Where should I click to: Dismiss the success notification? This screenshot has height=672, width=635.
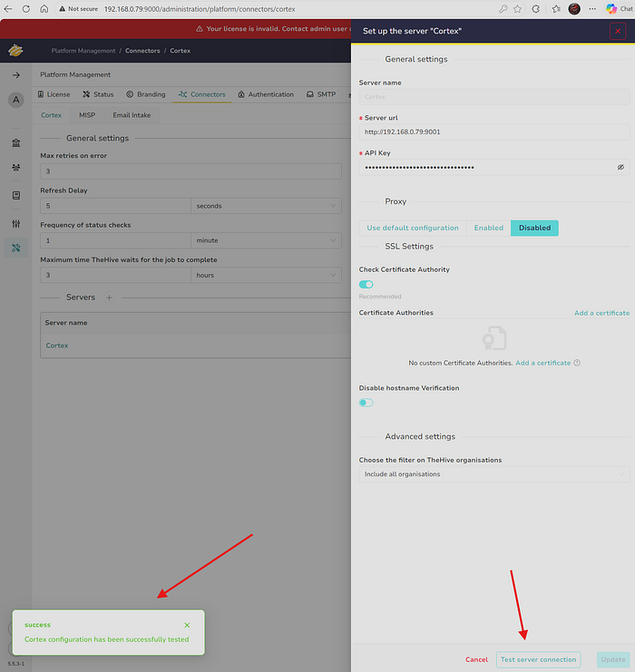(187, 625)
